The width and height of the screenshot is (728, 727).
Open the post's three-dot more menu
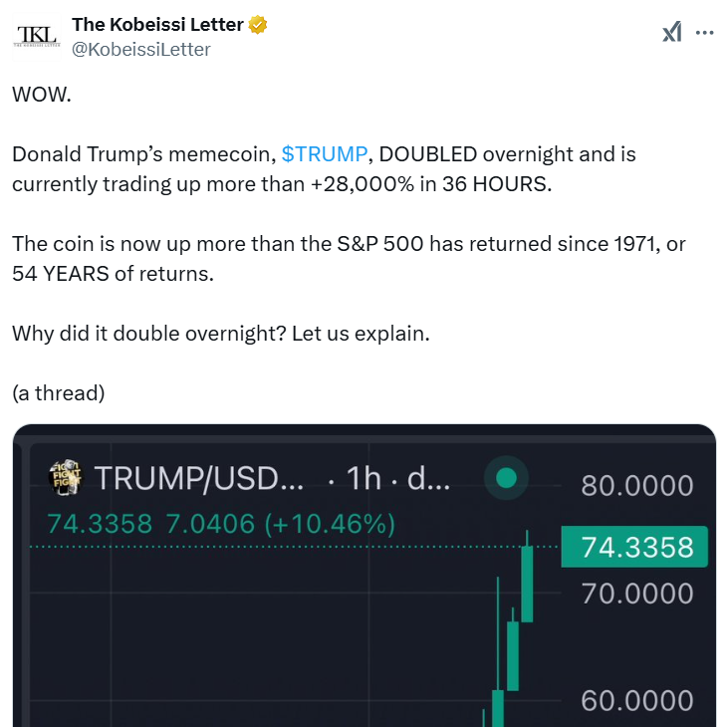click(x=704, y=32)
